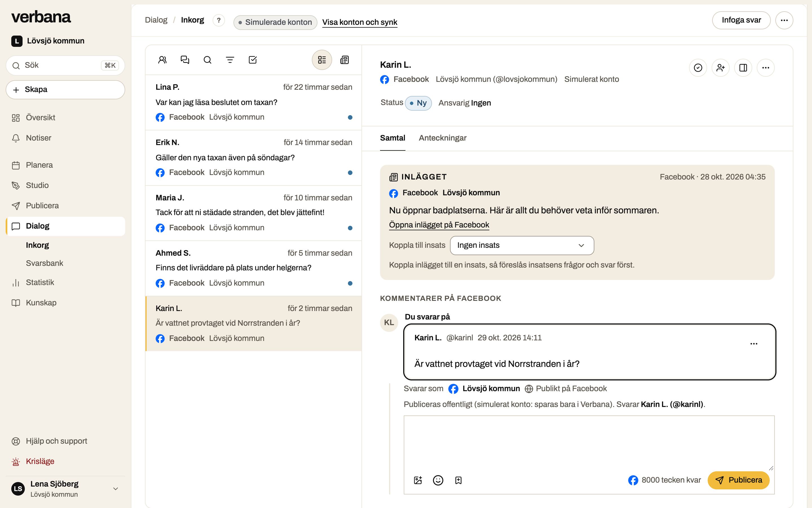Open Notiser in the sidebar
This screenshot has height=508, width=812.
pos(65,138)
